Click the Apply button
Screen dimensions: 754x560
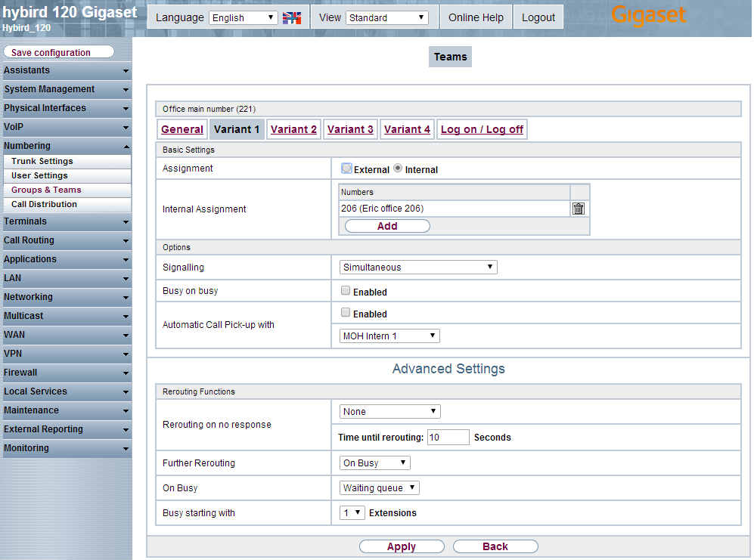pyautogui.click(x=402, y=546)
